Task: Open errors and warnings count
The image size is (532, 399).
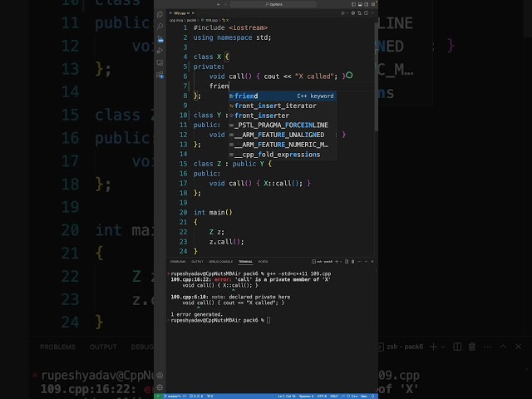Action: click(x=196, y=396)
